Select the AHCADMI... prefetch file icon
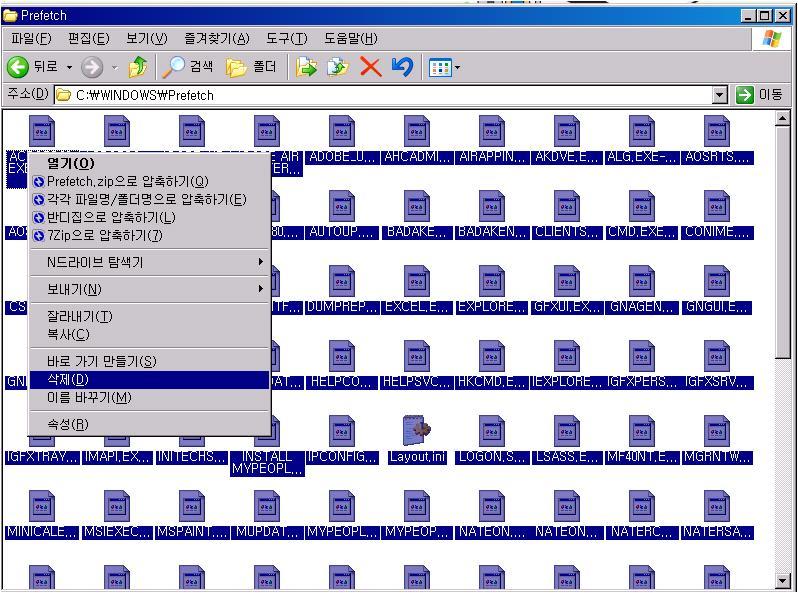The height and width of the screenshot is (593, 798). 417,131
